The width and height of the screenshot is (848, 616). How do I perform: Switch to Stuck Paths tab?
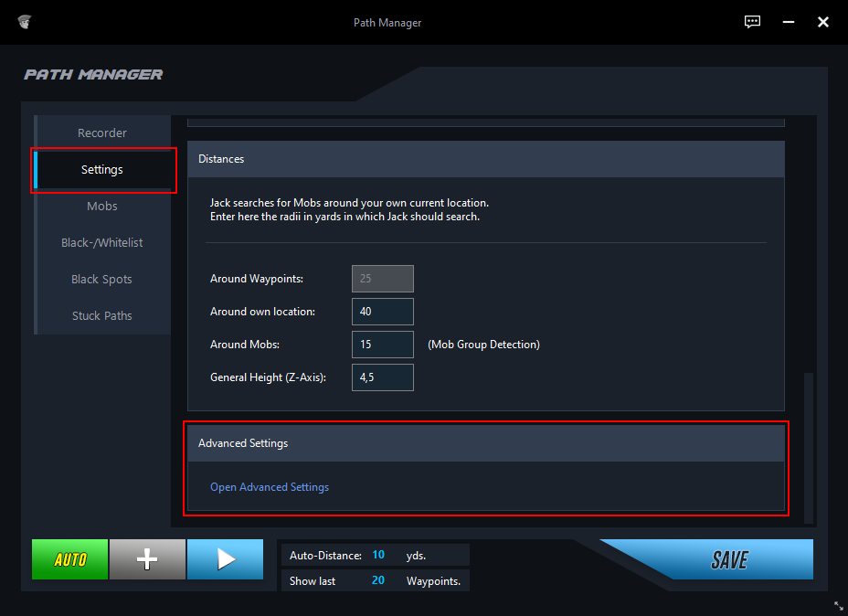[102, 316]
